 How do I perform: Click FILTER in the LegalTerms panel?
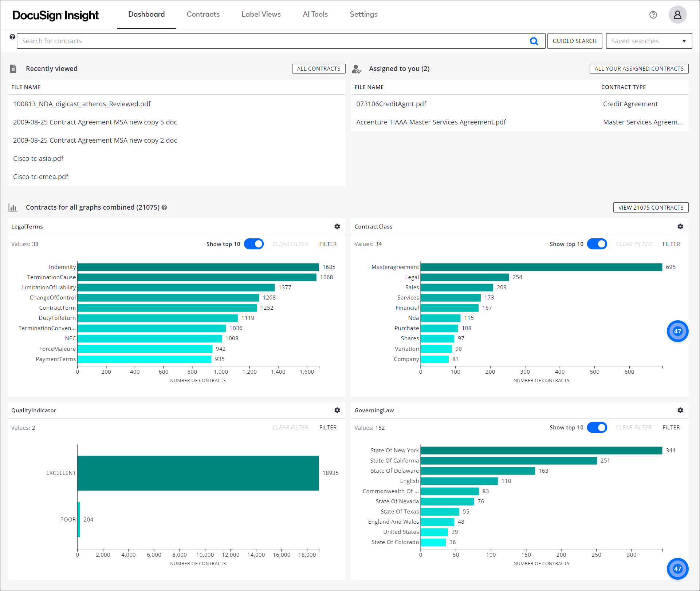click(328, 244)
